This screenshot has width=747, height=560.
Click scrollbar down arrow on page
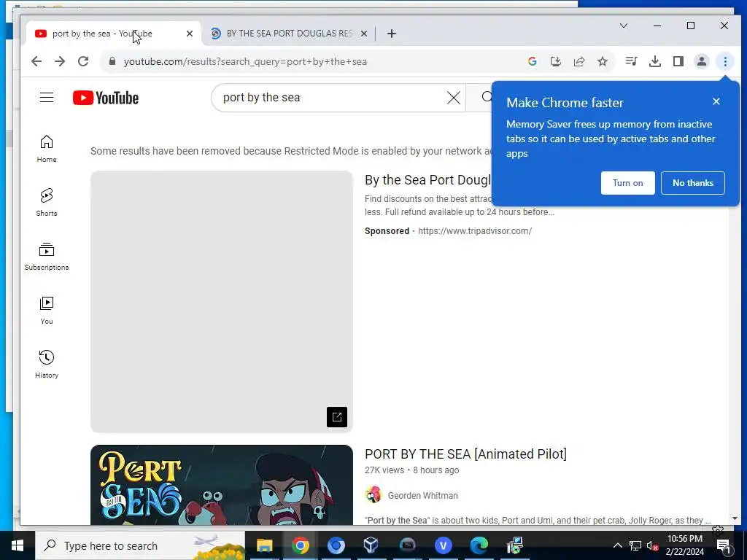[x=734, y=518]
